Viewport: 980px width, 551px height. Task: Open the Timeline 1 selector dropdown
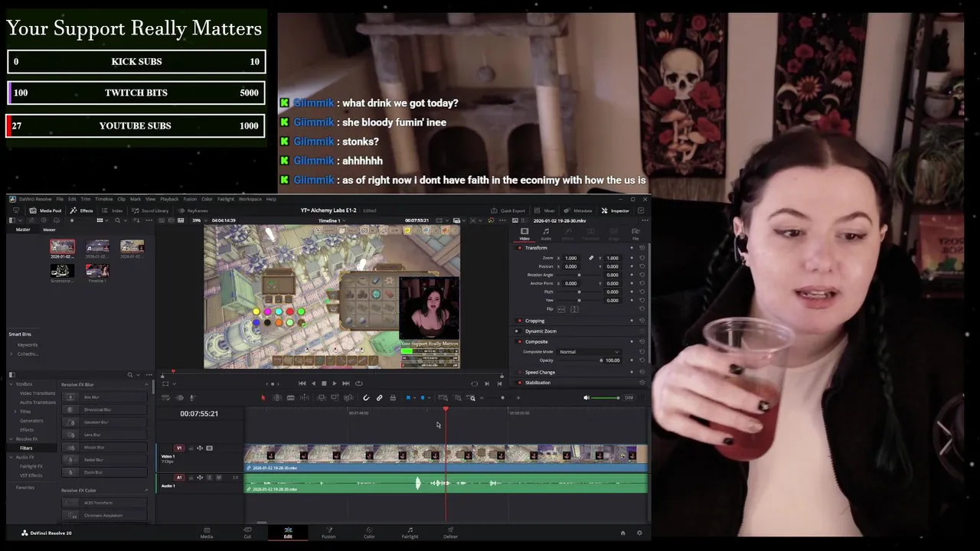332,220
